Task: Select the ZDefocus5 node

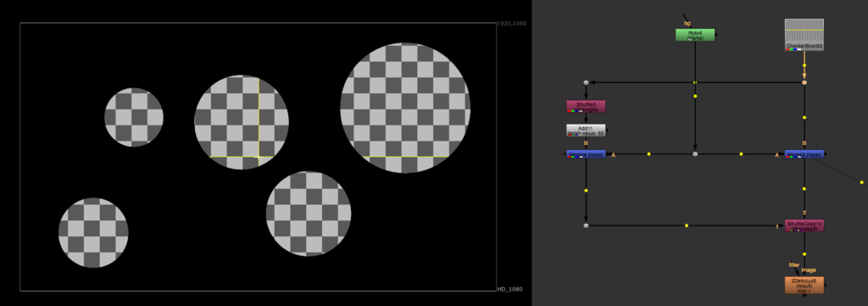Action: [804, 285]
